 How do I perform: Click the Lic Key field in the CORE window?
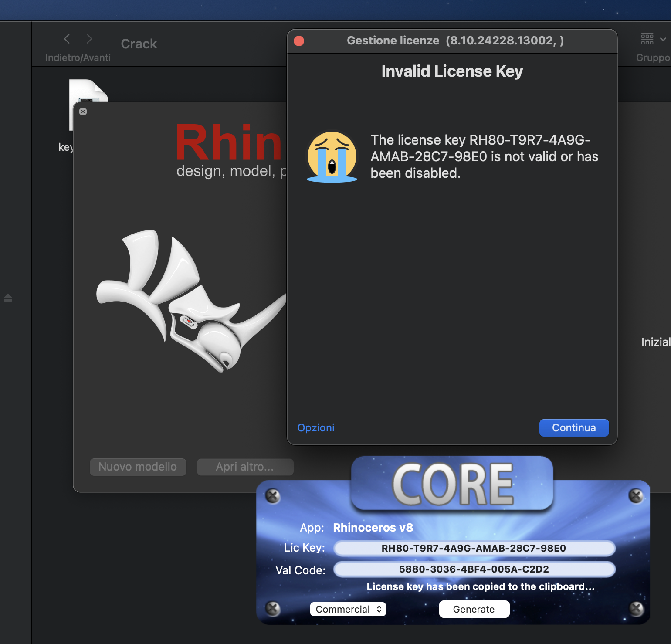(474, 548)
